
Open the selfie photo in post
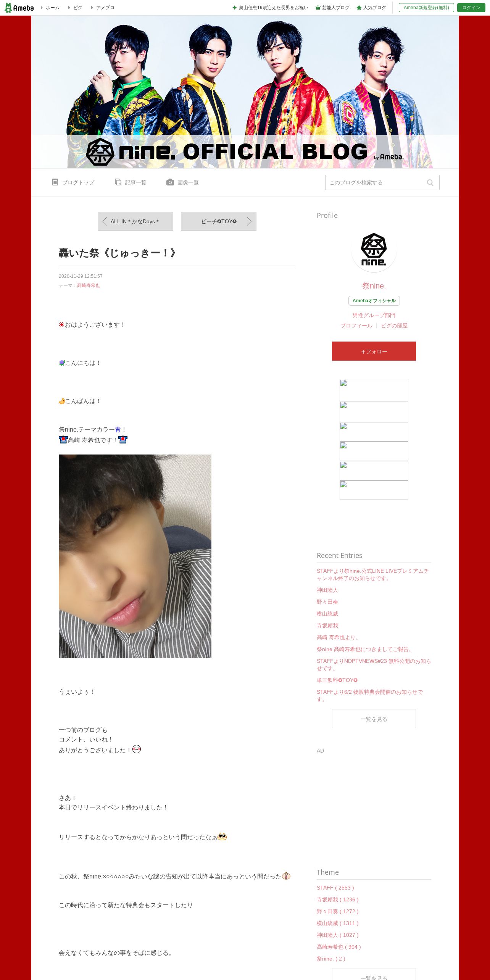pyautogui.click(x=135, y=556)
